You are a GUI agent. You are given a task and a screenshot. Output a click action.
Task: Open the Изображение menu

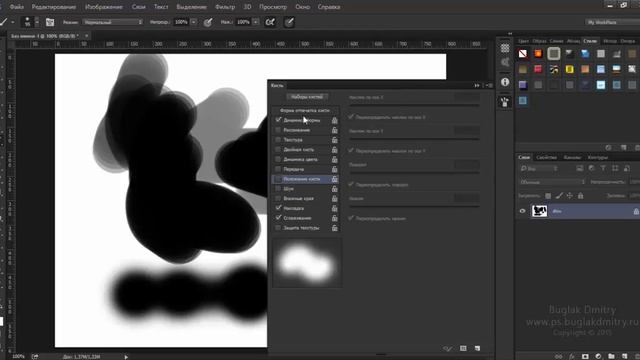(x=104, y=7)
